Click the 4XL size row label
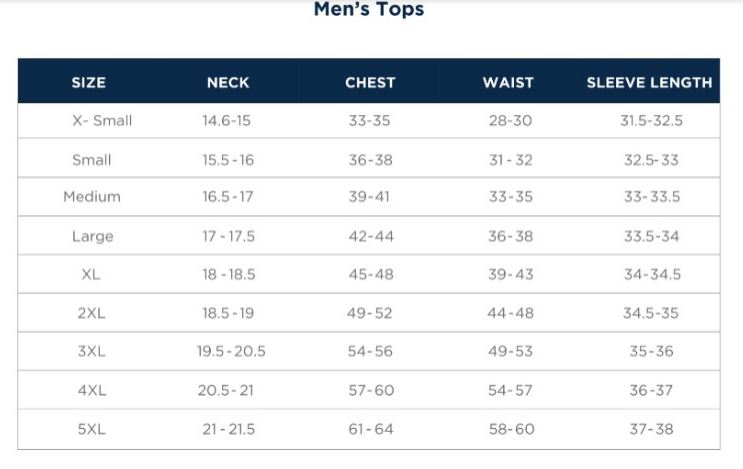743x469 pixels. [x=92, y=390]
